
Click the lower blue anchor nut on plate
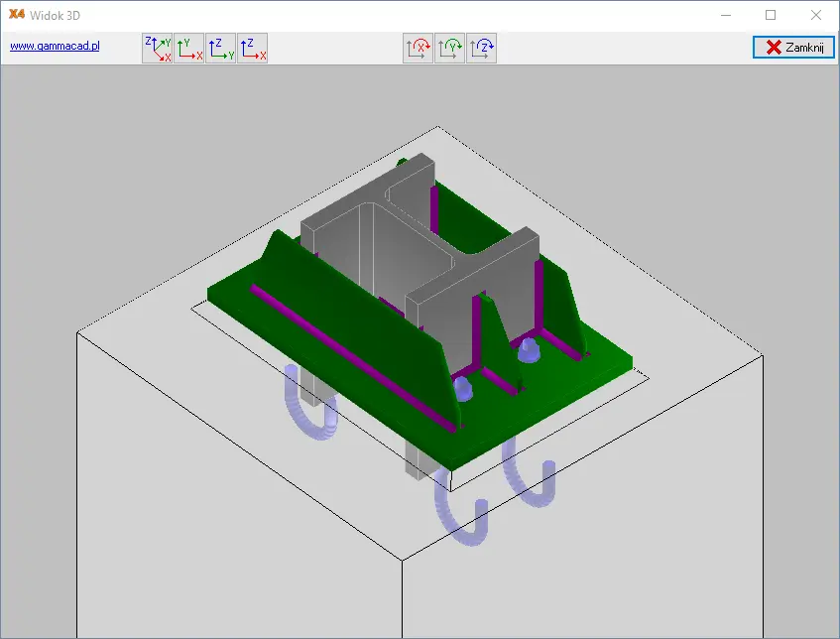463,388
